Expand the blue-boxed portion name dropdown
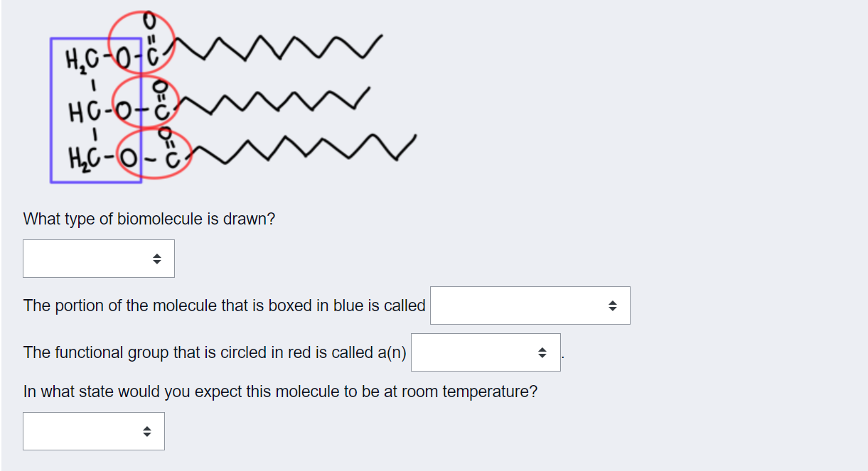This screenshot has height=471, width=868. tap(530, 305)
